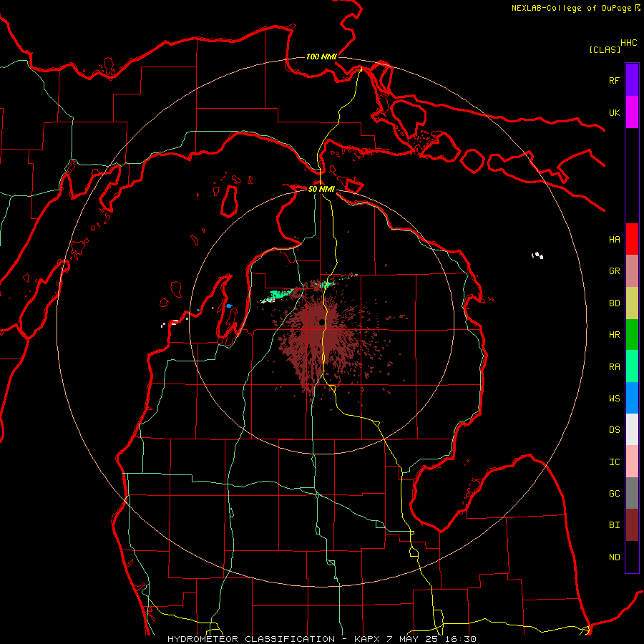The height and width of the screenshot is (644, 644).
Task: Click the ND legend label
Action: [614, 557]
